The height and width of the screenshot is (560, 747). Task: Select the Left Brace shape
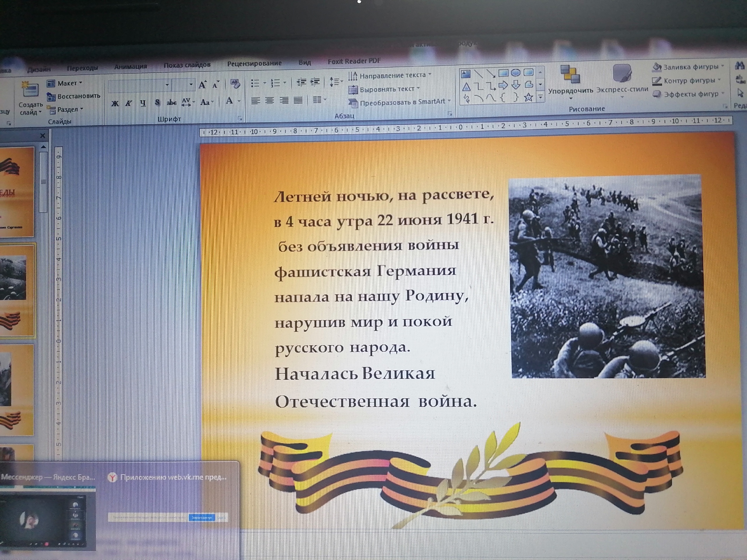[x=503, y=97]
